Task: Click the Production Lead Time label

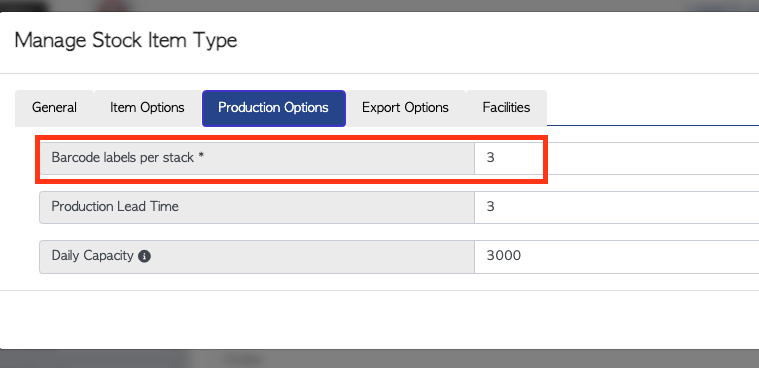Action: tap(115, 207)
